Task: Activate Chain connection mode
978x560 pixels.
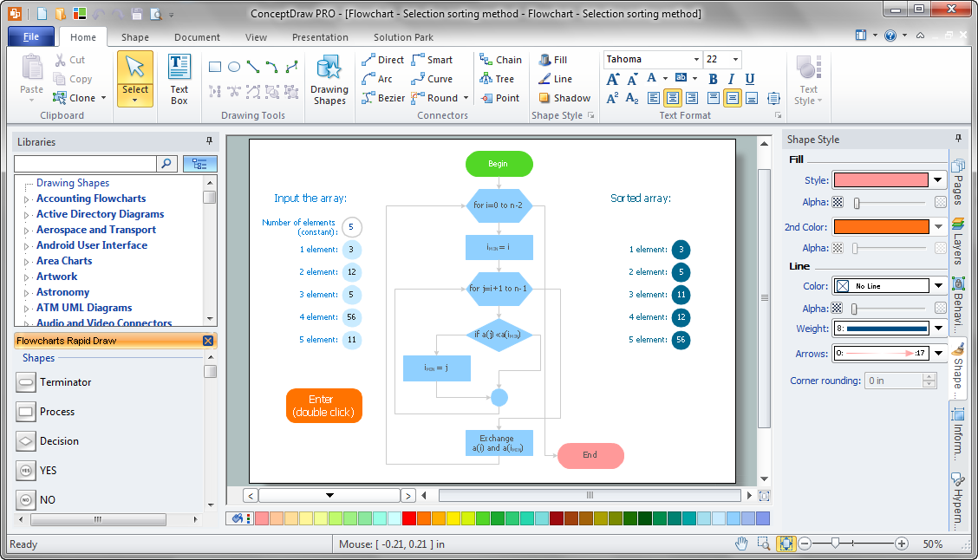Action: coord(500,60)
